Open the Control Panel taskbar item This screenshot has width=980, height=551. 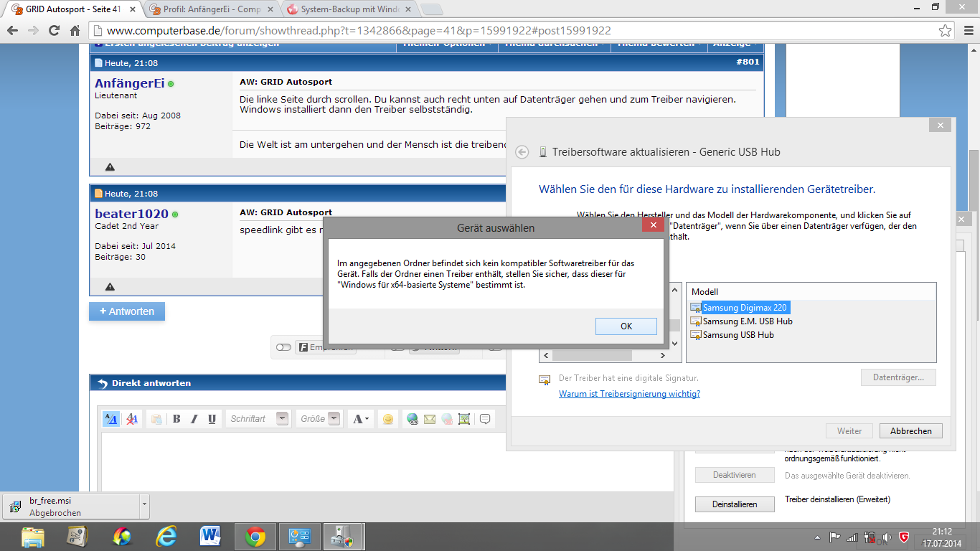point(299,536)
